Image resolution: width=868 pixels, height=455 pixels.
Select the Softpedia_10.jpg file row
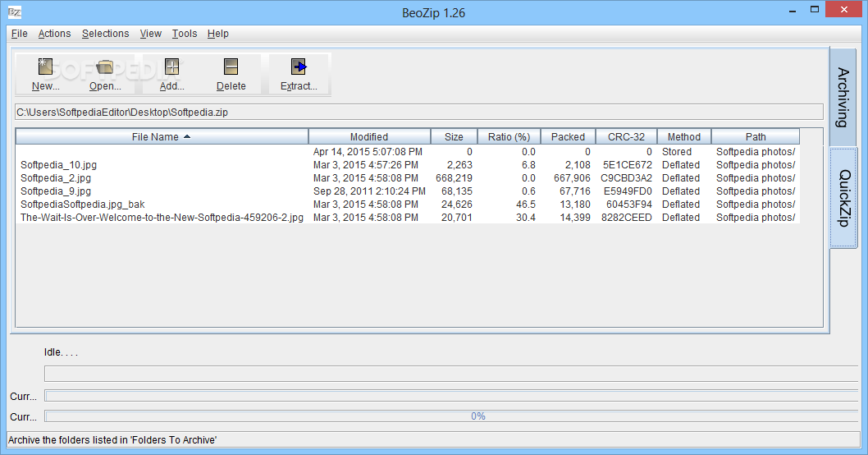[408, 164]
